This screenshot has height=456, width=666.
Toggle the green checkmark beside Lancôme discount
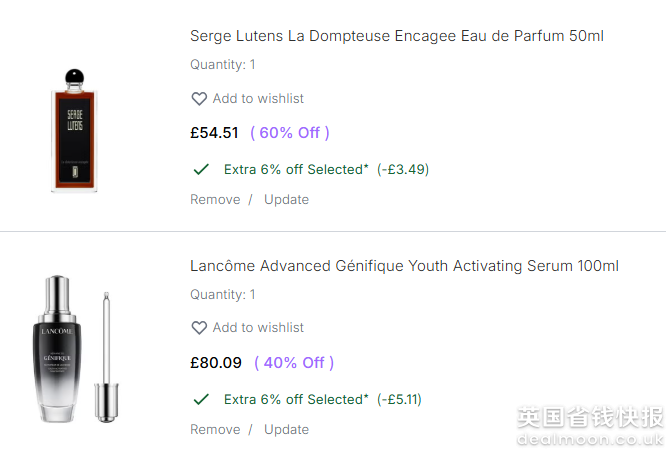click(201, 399)
